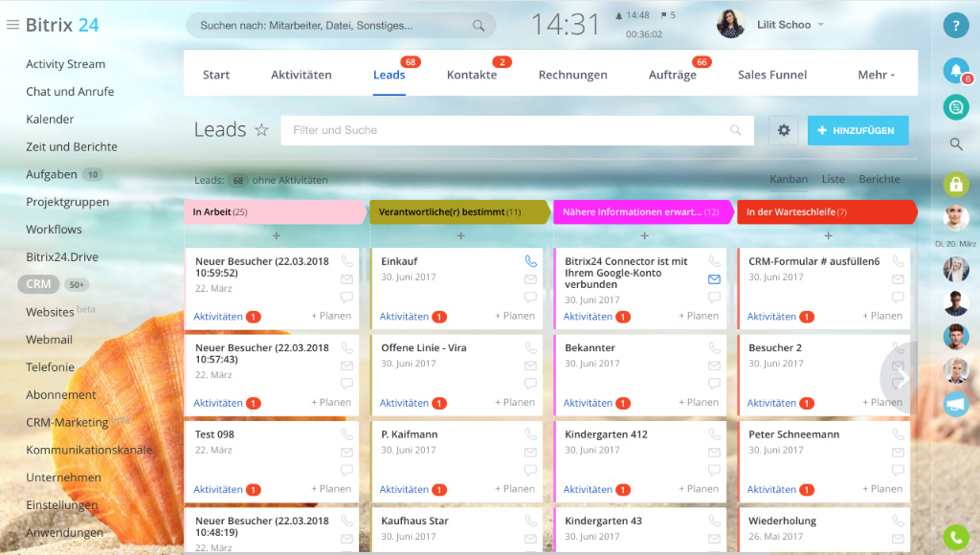Image resolution: width=980 pixels, height=555 pixels.
Task: Open Aktivitäten on the Peter Schneemann card
Action: 771,489
